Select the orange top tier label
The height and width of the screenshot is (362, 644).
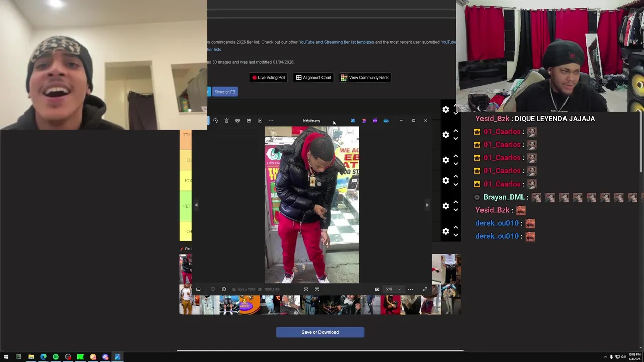tap(186, 140)
